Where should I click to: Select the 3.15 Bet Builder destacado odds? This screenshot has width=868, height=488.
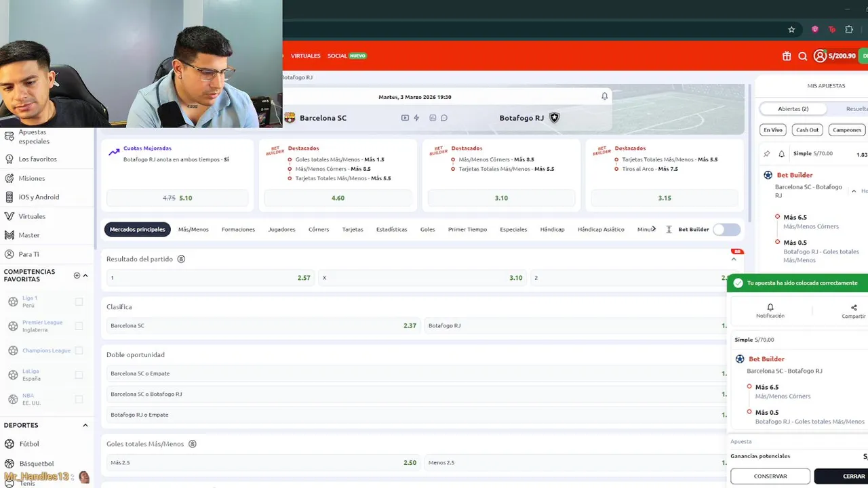[x=665, y=198]
